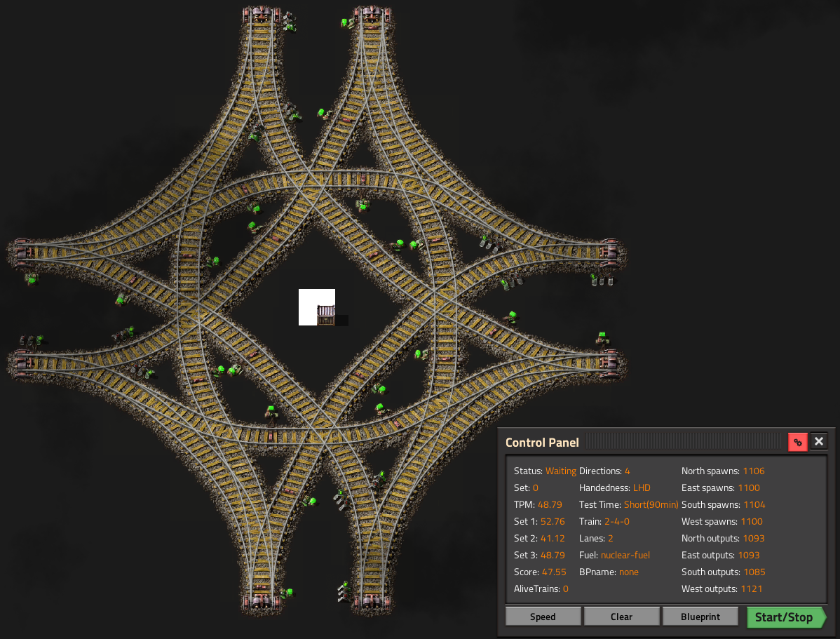This screenshot has width=840, height=639.
Task: Toggle the green Start/Stop button
Action: (786, 617)
